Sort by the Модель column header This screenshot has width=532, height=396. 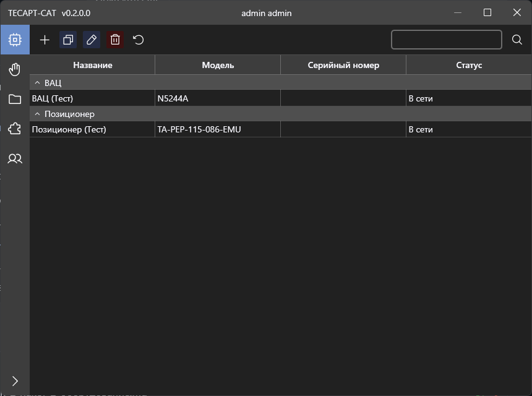(218, 65)
